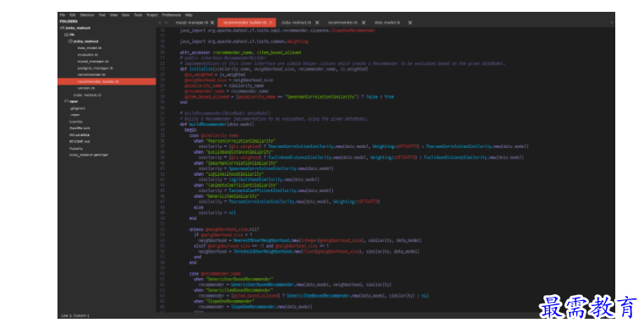
Task: Open recommender.rb in the sidebar
Action: [91, 74]
